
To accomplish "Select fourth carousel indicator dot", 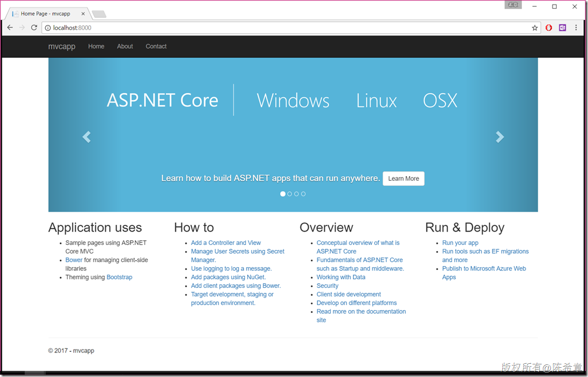I will (303, 194).
